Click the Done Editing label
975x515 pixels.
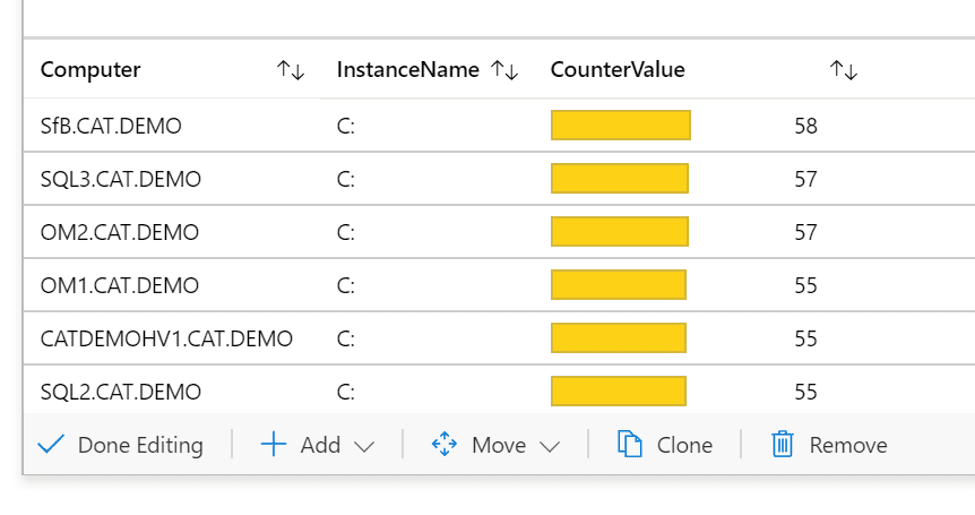pyautogui.click(x=140, y=445)
